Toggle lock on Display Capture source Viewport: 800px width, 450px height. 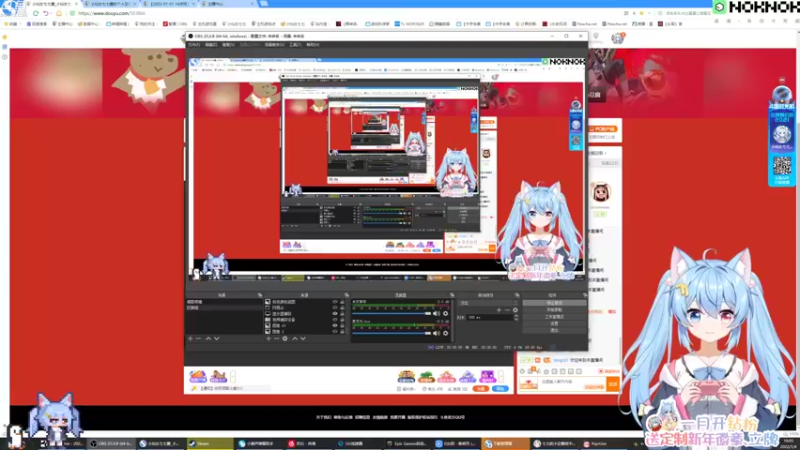(342, 314)
